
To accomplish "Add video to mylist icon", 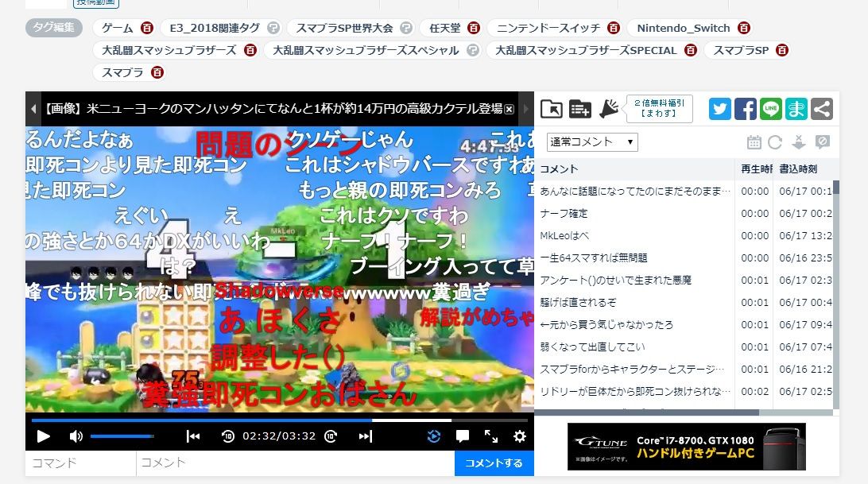I will (x=580, y=109).
